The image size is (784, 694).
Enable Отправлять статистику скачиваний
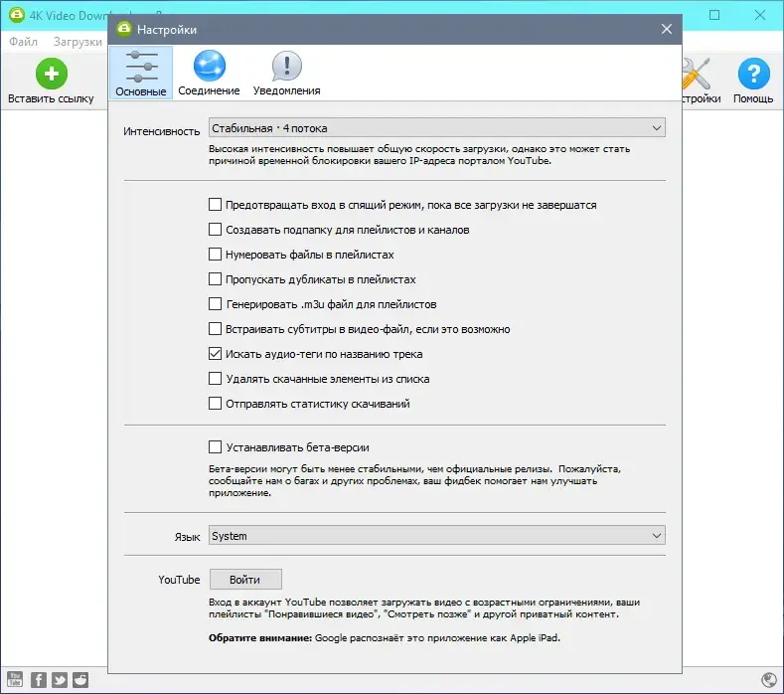click(x=215, y=404)
